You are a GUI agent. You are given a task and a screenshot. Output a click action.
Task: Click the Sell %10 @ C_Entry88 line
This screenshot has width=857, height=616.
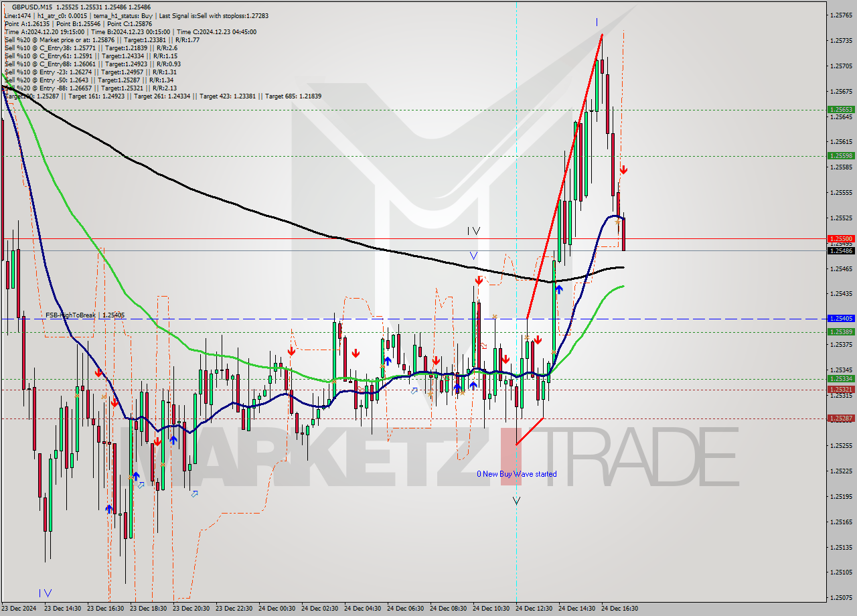91,64
